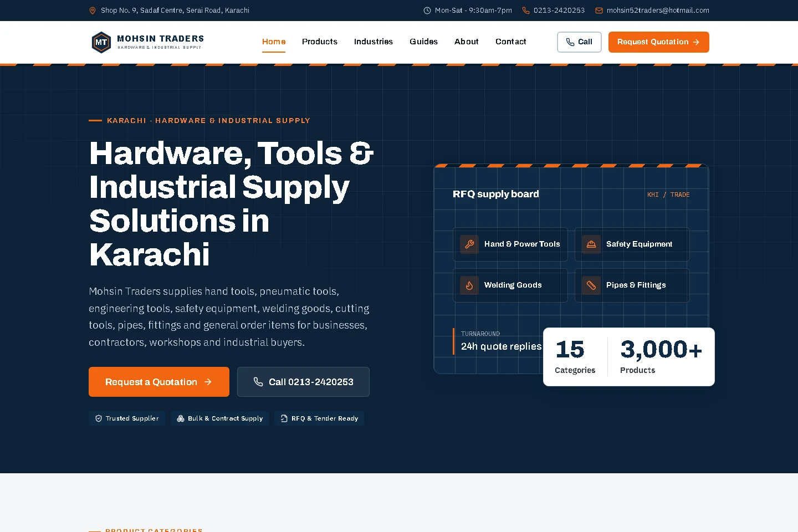Click the 3,000+ Products stat
Screen dimensions: 798x532
(661, 356)
